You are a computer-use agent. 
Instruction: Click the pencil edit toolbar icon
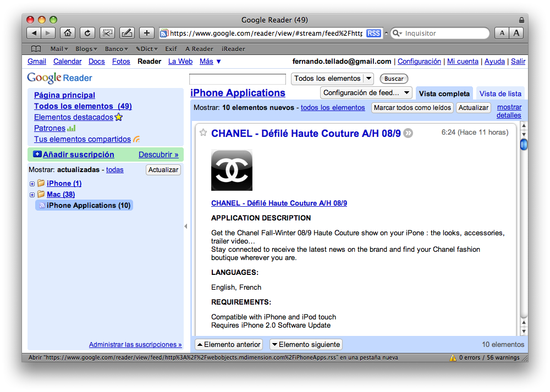click(127, 34)
